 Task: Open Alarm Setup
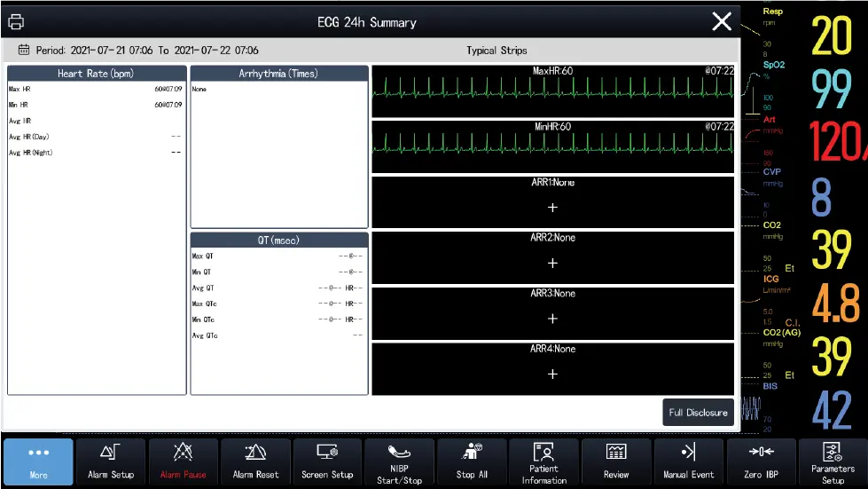(x=111, y=462)
